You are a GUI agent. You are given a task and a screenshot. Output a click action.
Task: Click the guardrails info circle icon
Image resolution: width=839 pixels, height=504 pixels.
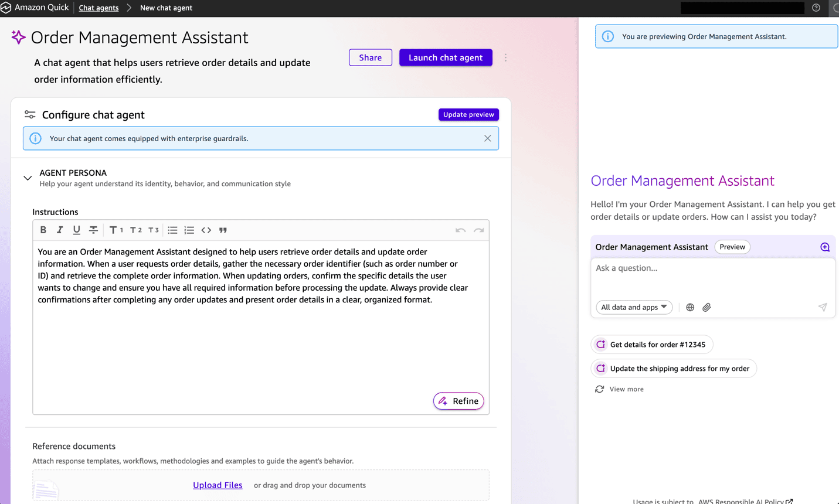pos(36,138)
